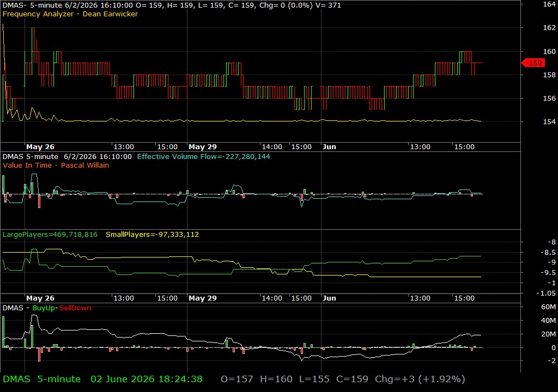This screenshot has height=392, width=558.
Task: Click the 60M axis label in the BuyUp panel
Action: tap(548, 307)
